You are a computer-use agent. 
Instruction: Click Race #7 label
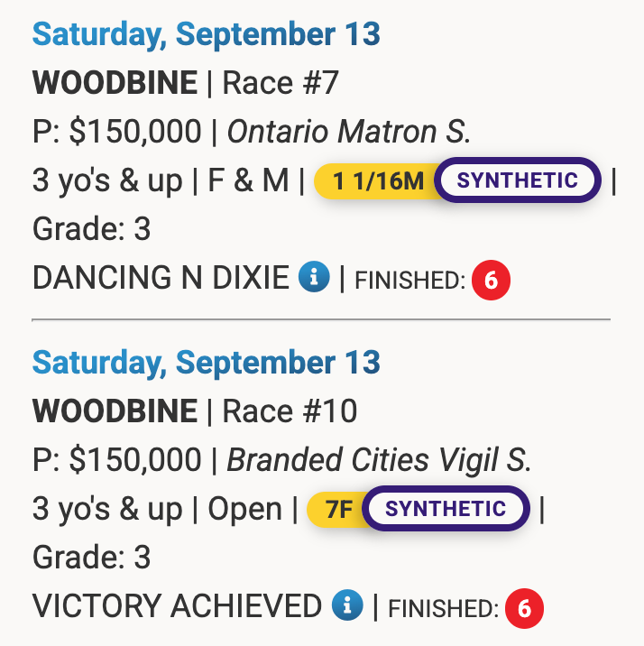pyautogui.click(x=280, y=84)
